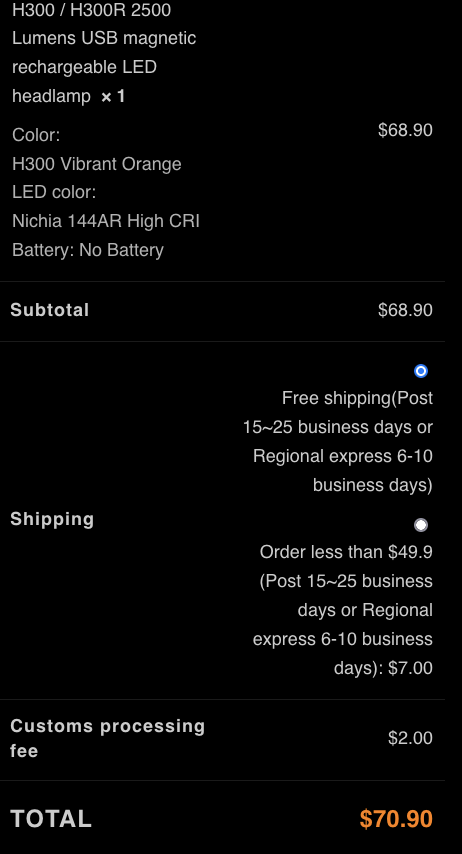Click the orange $70.90 total amount
Image resolution: width=462 pixels, height=854 pixels.
pyautogui.click(x=396, y=819)
